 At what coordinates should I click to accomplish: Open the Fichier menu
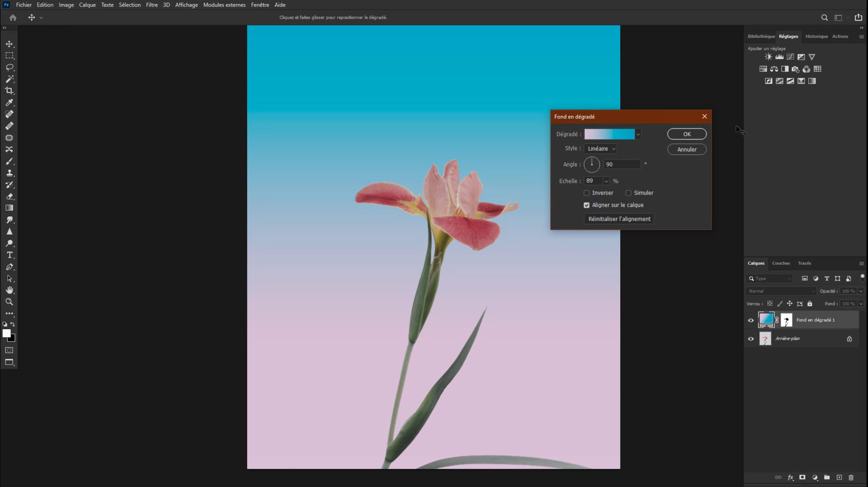coord(24,5)
